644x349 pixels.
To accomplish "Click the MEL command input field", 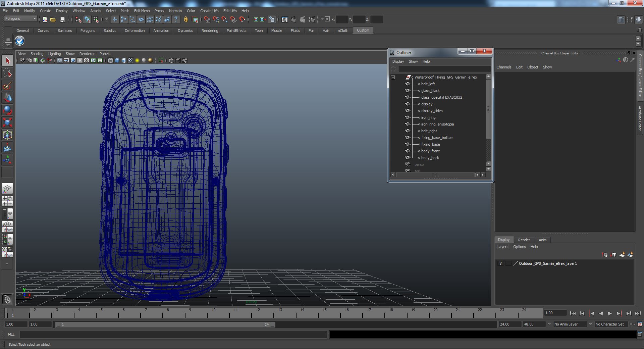I will click(173, 334).
